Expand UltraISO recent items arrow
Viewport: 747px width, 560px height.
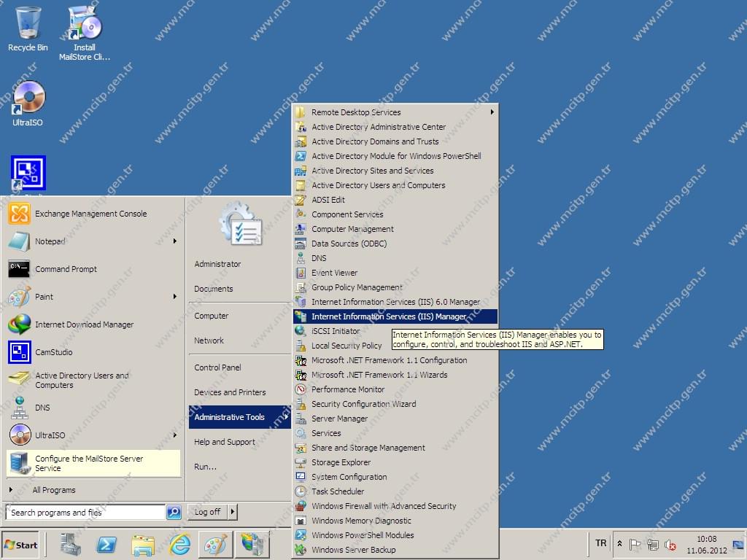(175, 435)
